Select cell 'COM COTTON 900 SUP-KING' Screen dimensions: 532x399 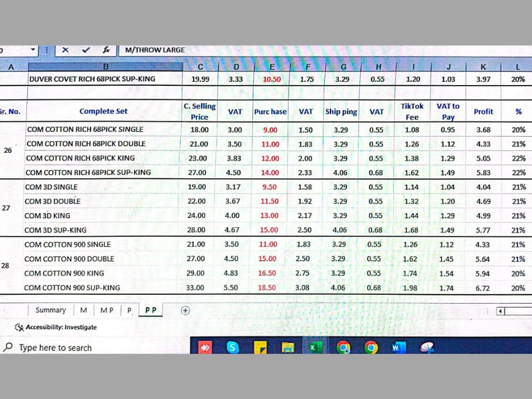click(100, 288)
